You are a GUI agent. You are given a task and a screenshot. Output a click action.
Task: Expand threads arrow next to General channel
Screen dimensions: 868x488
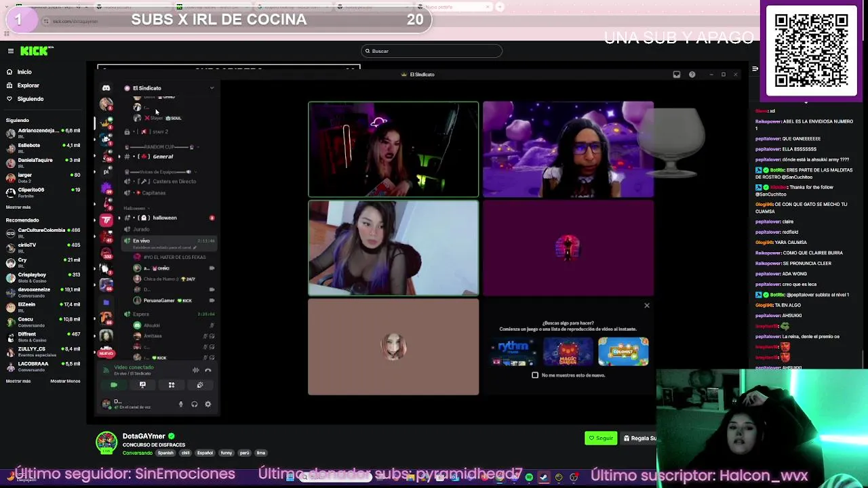point(119,157)
